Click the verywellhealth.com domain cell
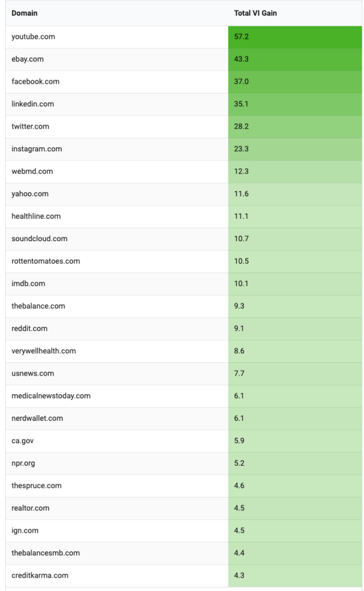Screen dimensions: 364x591 tap(44, 351)
